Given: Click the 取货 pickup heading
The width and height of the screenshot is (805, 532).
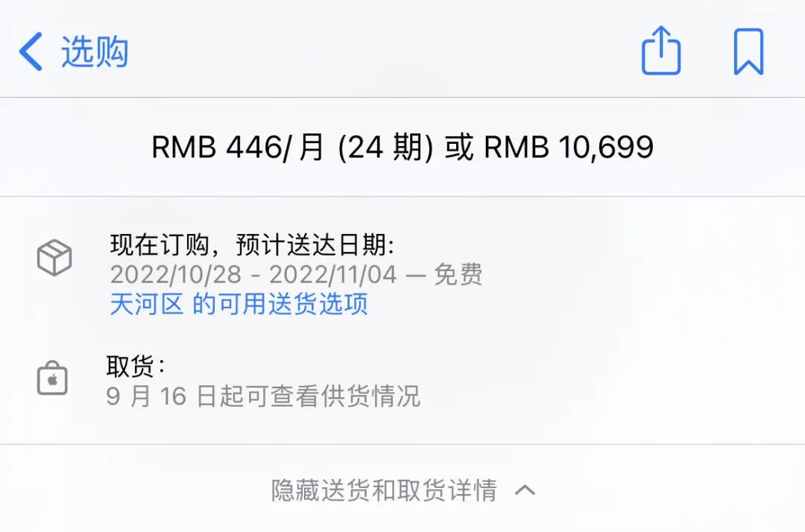Looking at the screenshot, I should click(x=136, y=367).
